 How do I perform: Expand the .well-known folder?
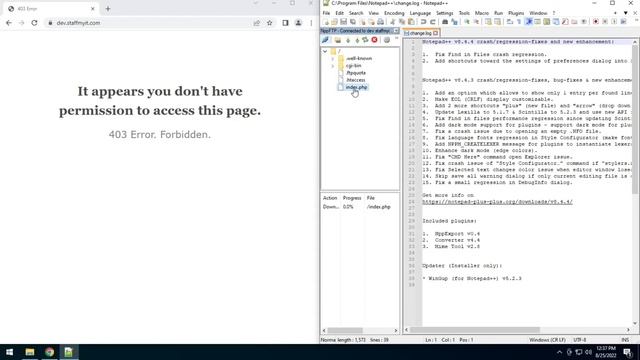click(x=332, y=58)
